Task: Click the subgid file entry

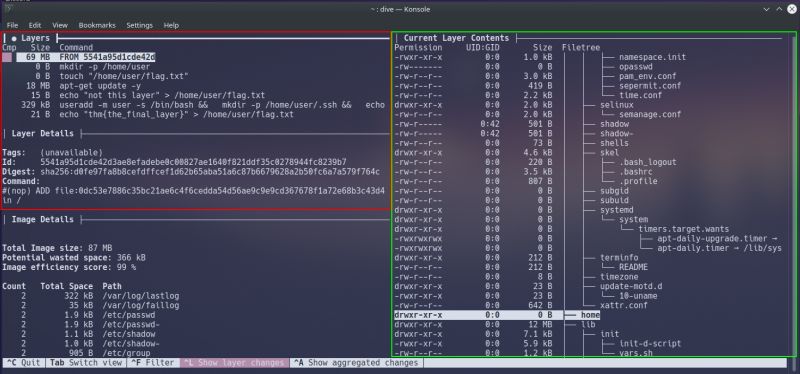Action: click(x=614, y=191)
